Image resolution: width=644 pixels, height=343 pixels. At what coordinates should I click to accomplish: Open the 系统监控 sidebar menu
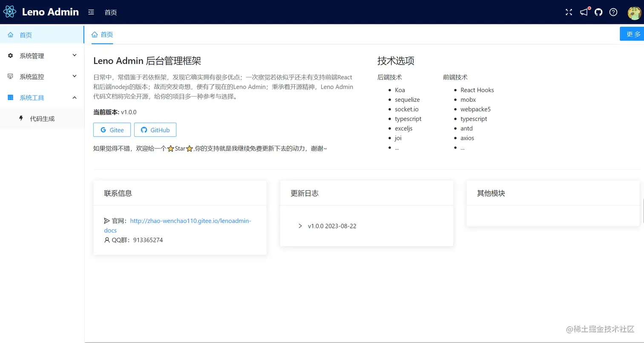coord(42,77)
